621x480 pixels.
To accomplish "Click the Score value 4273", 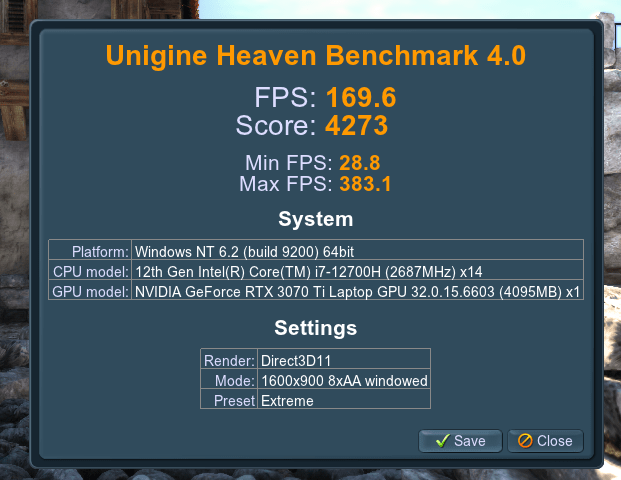I will click(356, 126).
